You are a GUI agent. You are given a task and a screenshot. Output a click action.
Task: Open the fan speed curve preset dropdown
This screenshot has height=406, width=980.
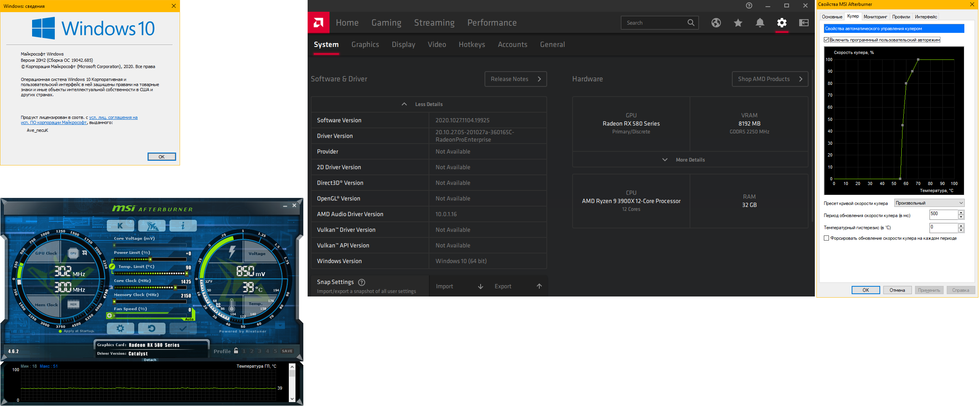pyautogui.click(x=929, y=203)
